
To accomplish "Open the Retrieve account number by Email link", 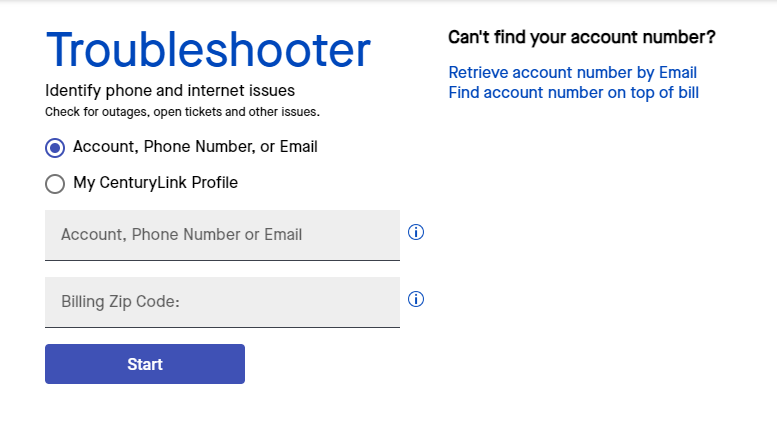I will 572,73.
